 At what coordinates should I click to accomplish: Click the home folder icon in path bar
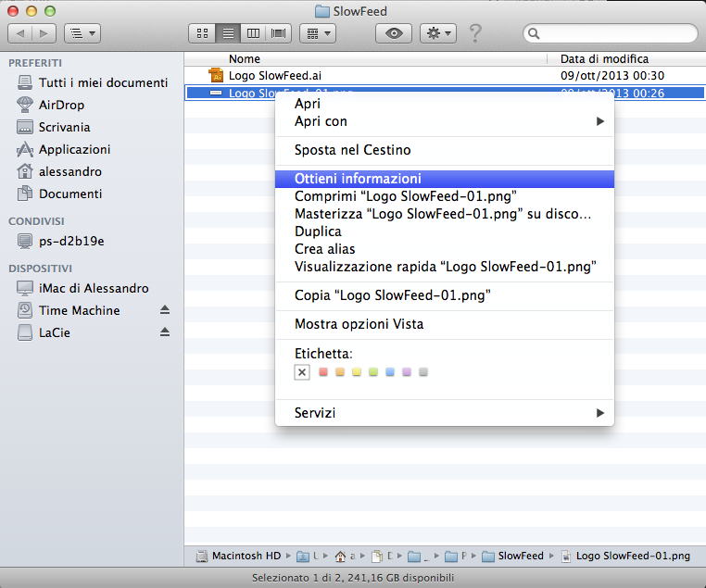(340, 557)
